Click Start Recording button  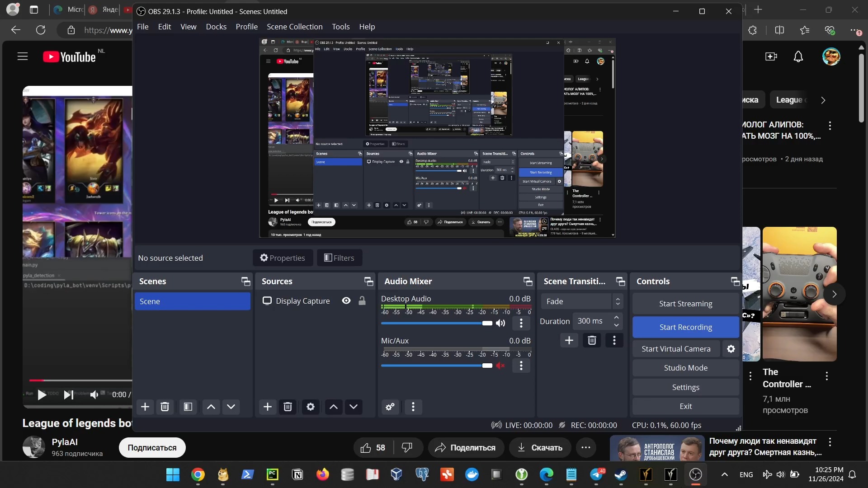(686, 327)
